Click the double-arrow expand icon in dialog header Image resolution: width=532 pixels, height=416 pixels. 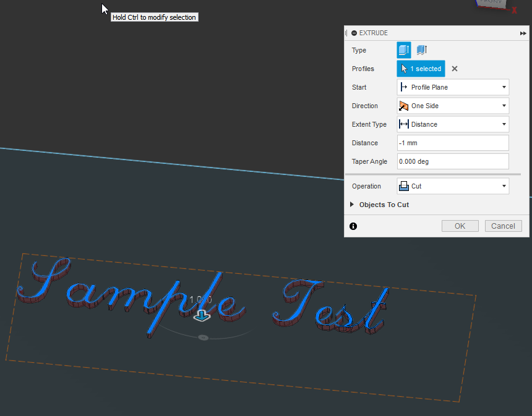pos(523,33)
